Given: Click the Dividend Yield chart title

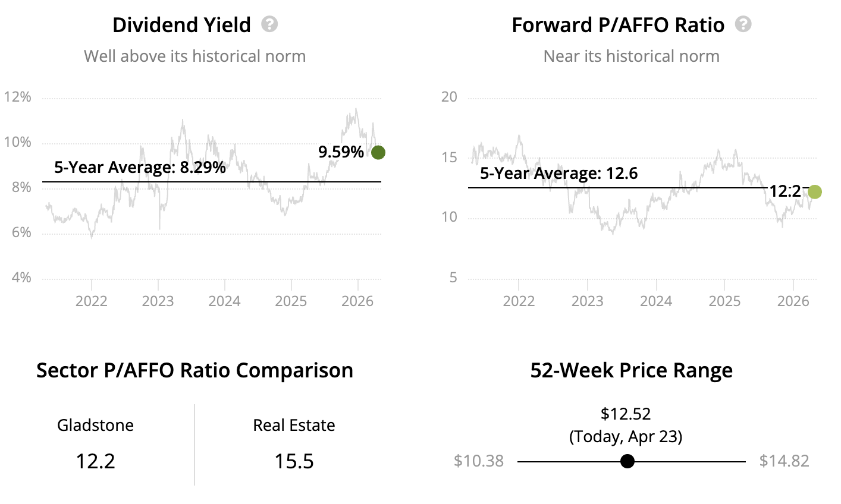Looking at the screenshot, I should click(181, 25).
